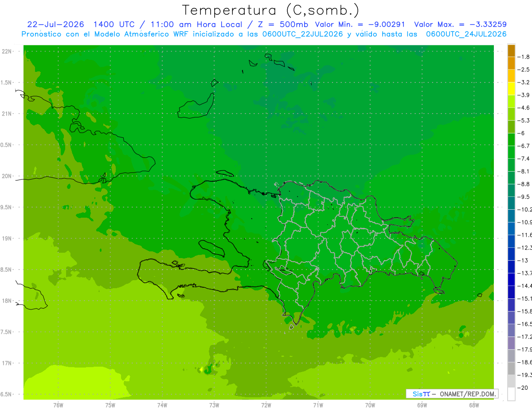Click the gray swatch between -18.6 and -19.3

[x=511, y=368]
